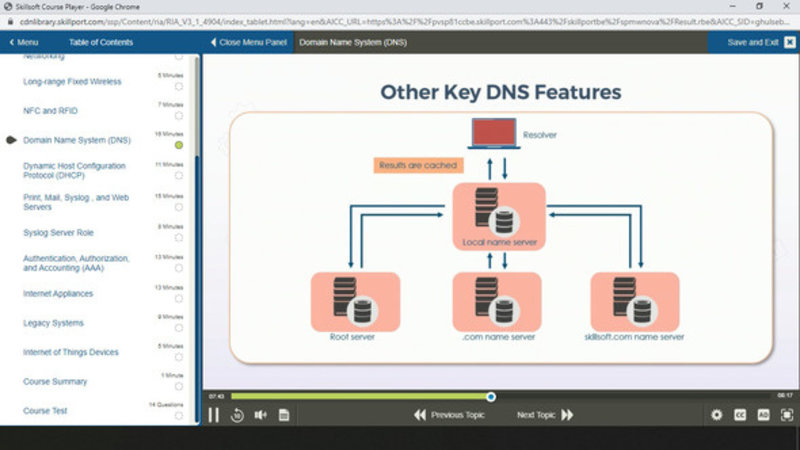Toggle closed captions CC
The height and width of the screenshot is (450, 800).
pos(740,415)
